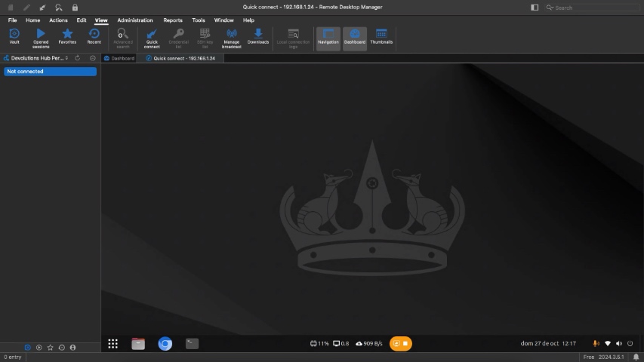Select the favorites star at the bottom of the navigation pane
This screenshot has height=362, width=644.
[x=50, y=348]
